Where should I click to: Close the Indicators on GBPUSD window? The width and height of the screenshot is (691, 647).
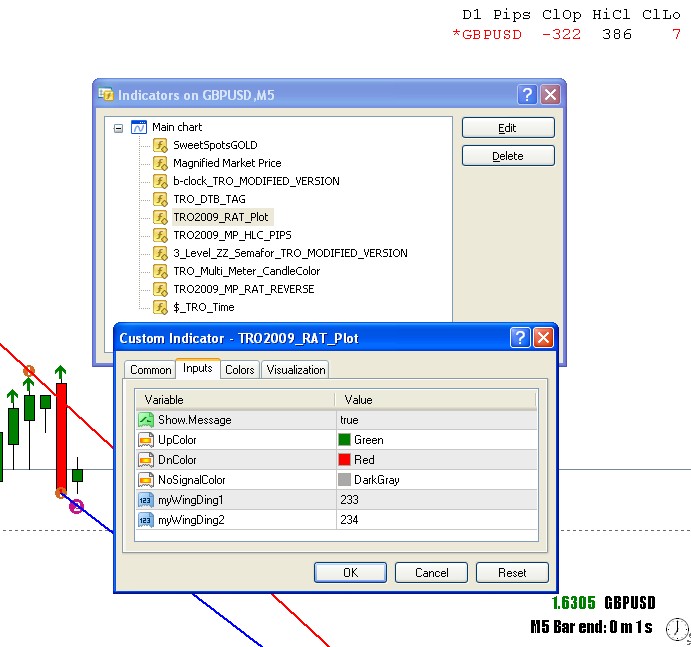point(550,94)
